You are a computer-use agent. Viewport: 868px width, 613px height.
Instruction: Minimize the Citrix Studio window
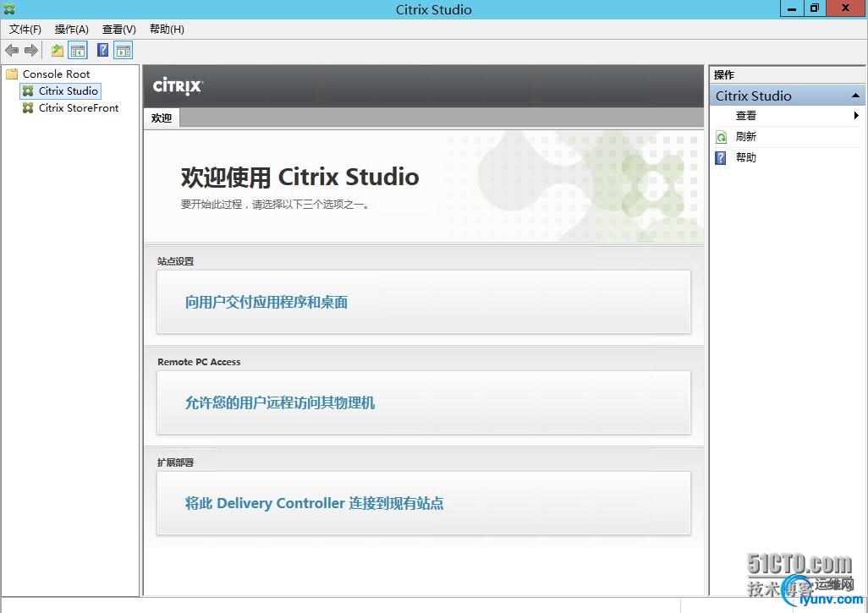pos(792,8)
